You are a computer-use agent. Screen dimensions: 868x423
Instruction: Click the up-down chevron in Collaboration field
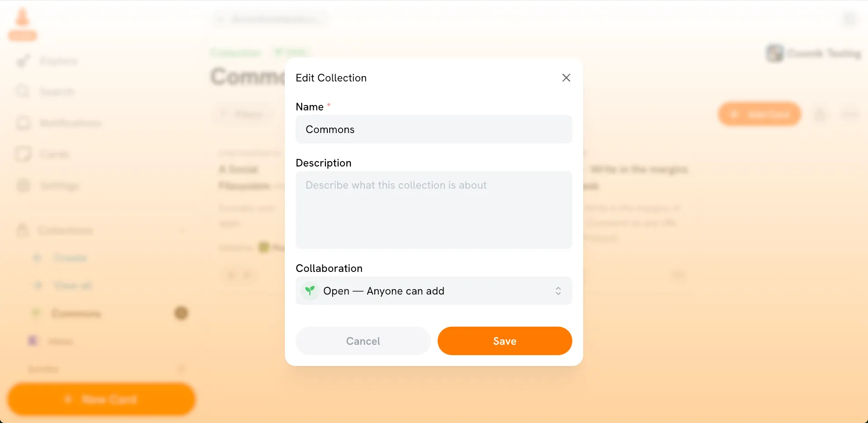coord(558,291)
